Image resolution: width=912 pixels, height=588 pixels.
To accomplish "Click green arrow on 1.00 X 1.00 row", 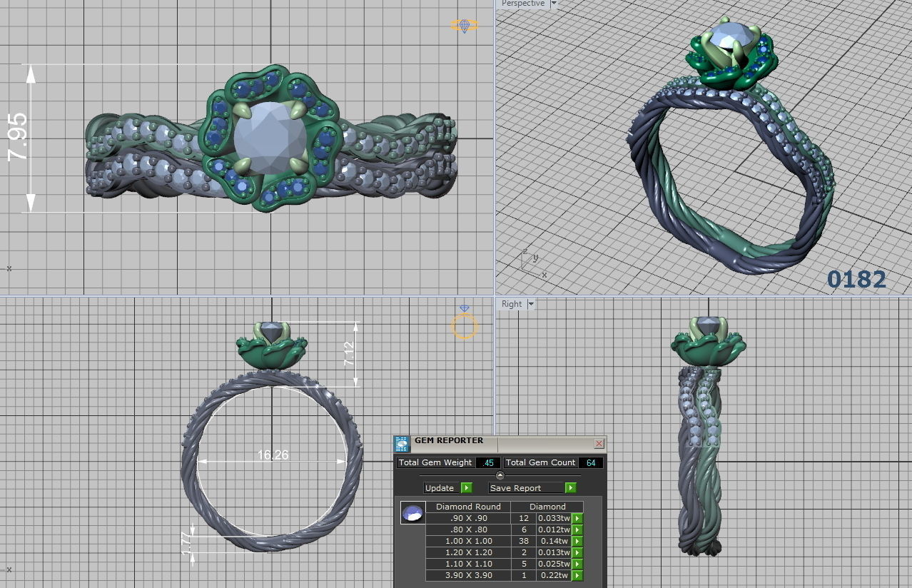I will [x=577, y=541].
